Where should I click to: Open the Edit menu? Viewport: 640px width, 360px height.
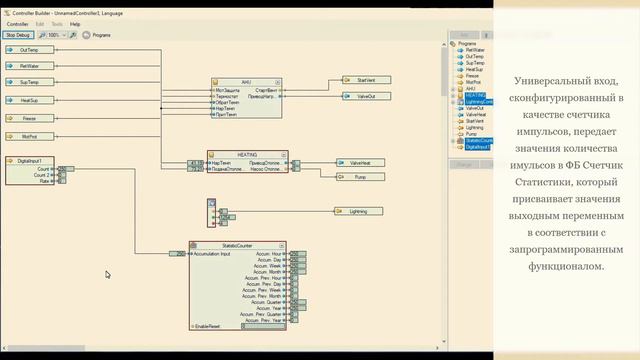tap(40, 24)
